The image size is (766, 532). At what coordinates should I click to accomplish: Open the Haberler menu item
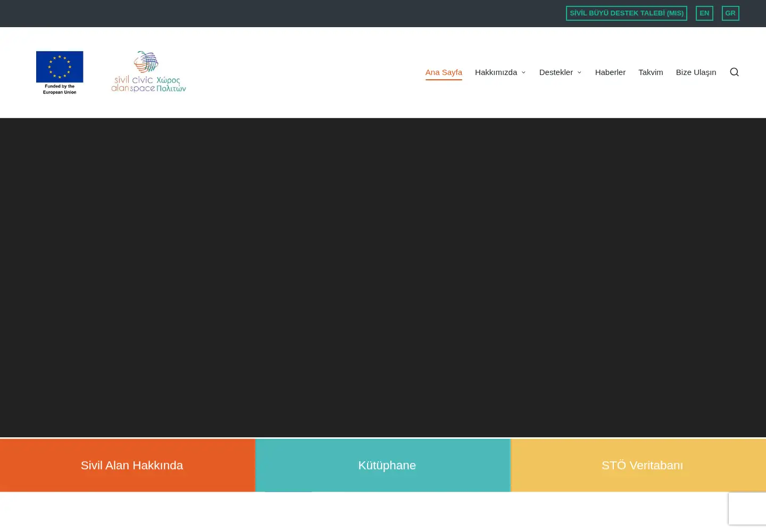click(x=610, y=72)
